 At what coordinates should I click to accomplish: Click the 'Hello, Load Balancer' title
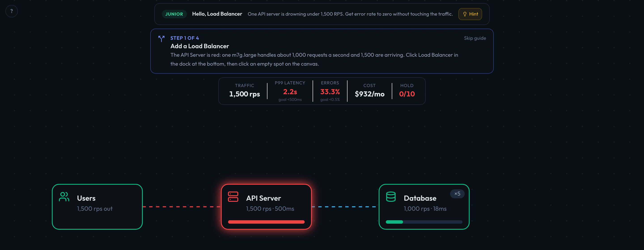coord(217,14)
